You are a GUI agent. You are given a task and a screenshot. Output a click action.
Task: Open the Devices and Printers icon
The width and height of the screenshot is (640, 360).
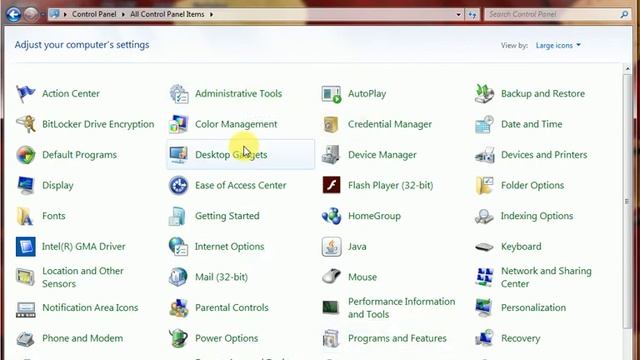pos(484,155)
